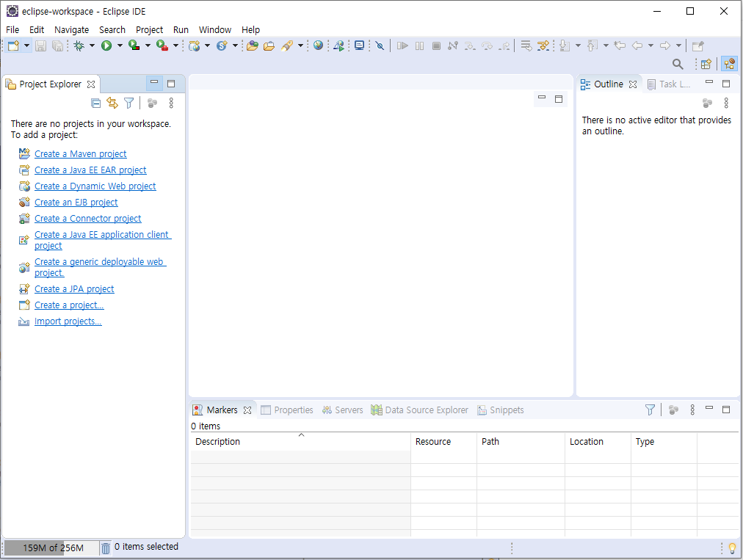This screenshot has width=743, height=560.
Task: Click the Open Web Browser globe icon
Action: click(x=319, y=46)
